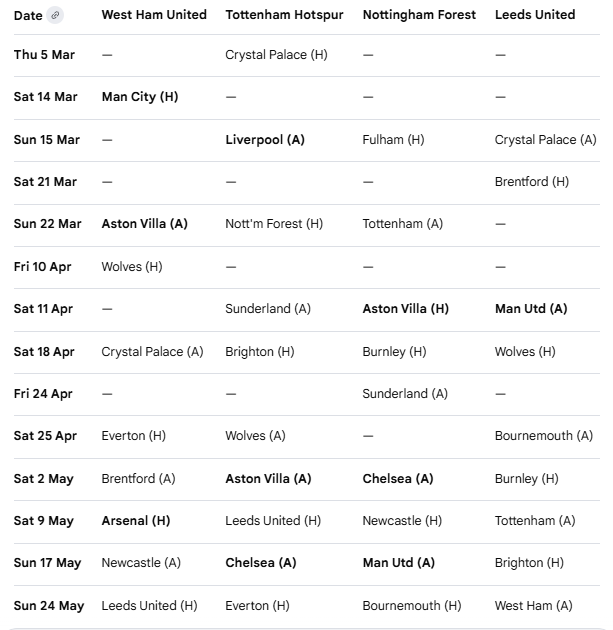This screenshot has width=613, height=630.
Task: Click the Liverpool (A) fixture cell
Action: 265,140
